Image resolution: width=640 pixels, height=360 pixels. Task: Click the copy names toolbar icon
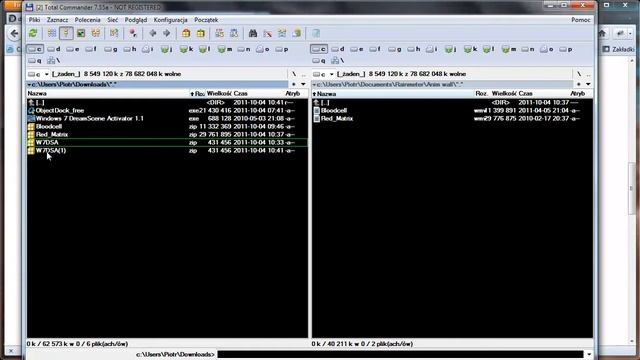click(x=297, y=33)
